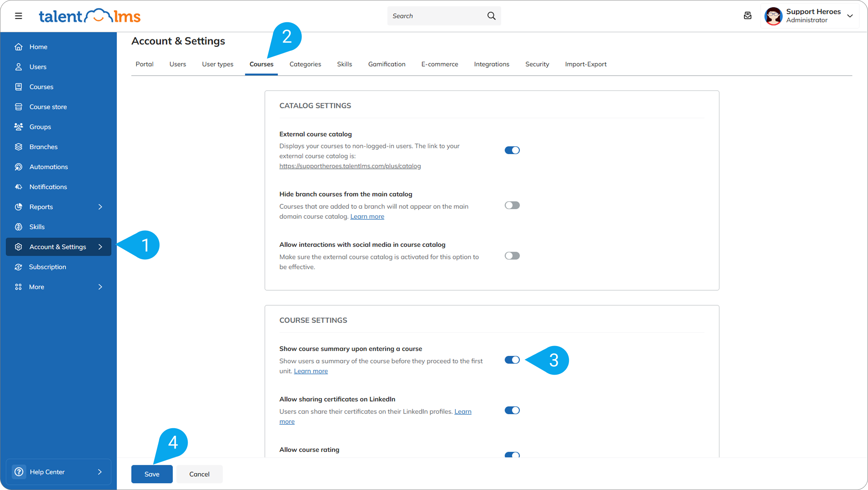Click the Home house icon
The width and height of the screenshot is (868, 490).
pos(18,47)
